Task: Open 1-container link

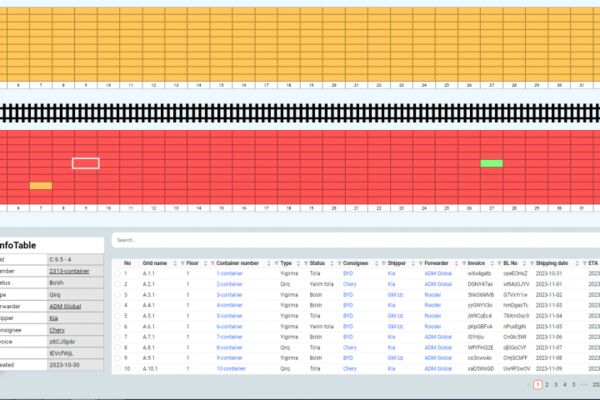Action: tap(230, 274)
